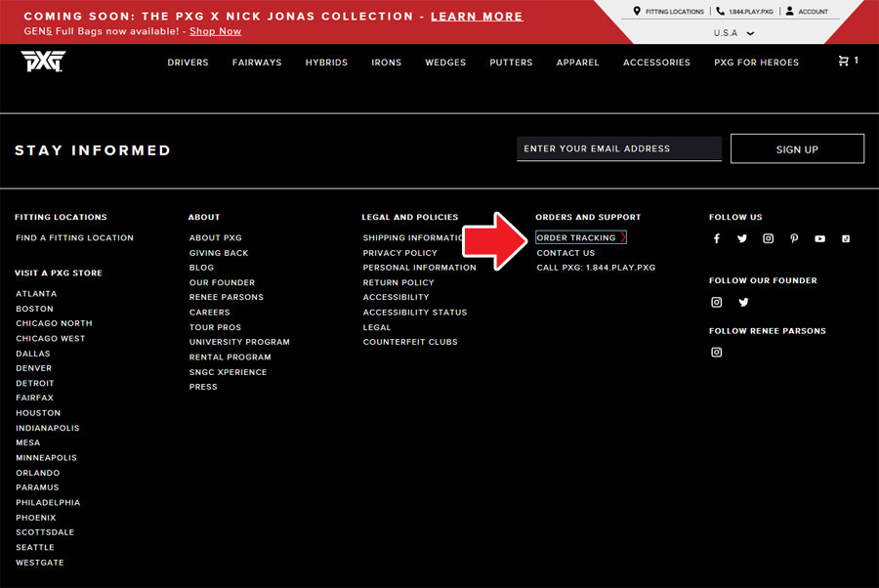Open the Counterfeit Clubs link
The width and height of the screenshot is (879, 588).
pos(410,342)
